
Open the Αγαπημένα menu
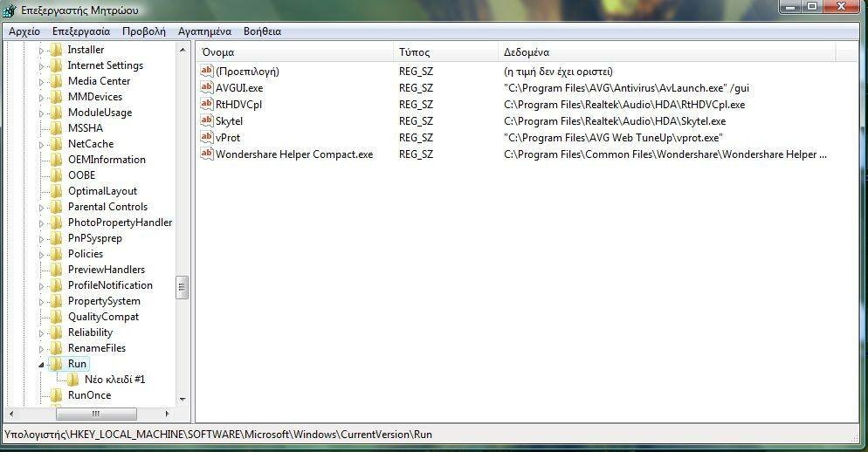click(204, 31)
